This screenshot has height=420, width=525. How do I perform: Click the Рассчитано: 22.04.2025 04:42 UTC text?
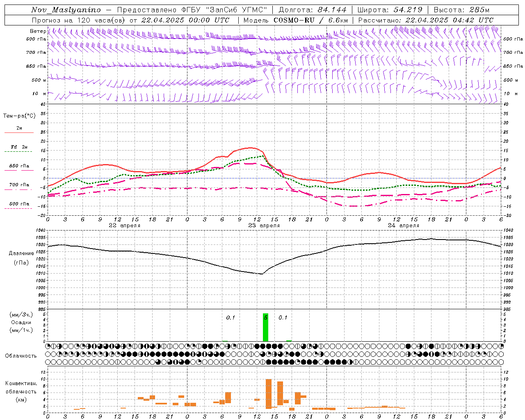tap(426, 20)
